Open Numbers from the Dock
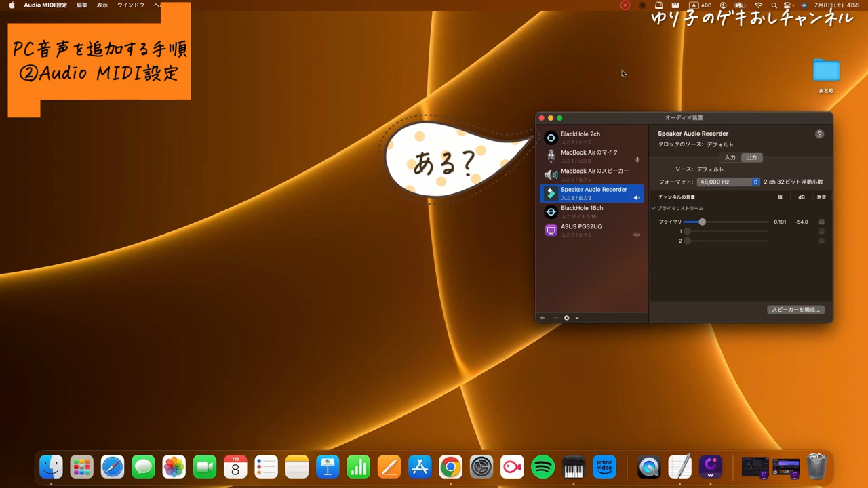Image resolution: width=868 pixels, height=488 pixels. tap(358, 467)
